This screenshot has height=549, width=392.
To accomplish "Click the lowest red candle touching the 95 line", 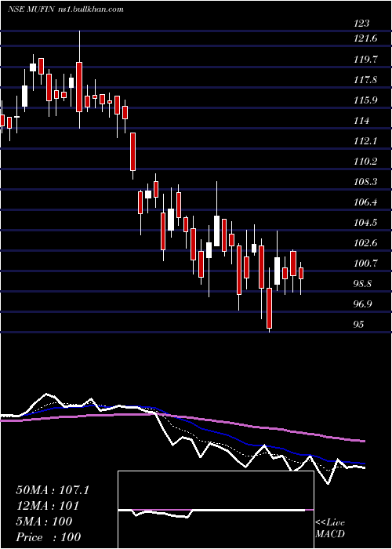I will coord(269,307).
